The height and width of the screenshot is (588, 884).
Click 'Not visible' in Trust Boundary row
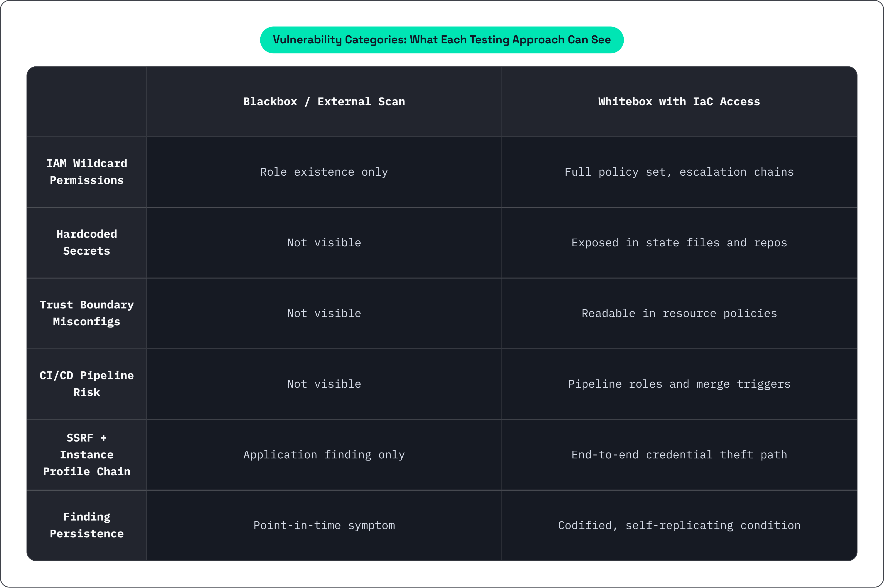(x=324, y=314)
